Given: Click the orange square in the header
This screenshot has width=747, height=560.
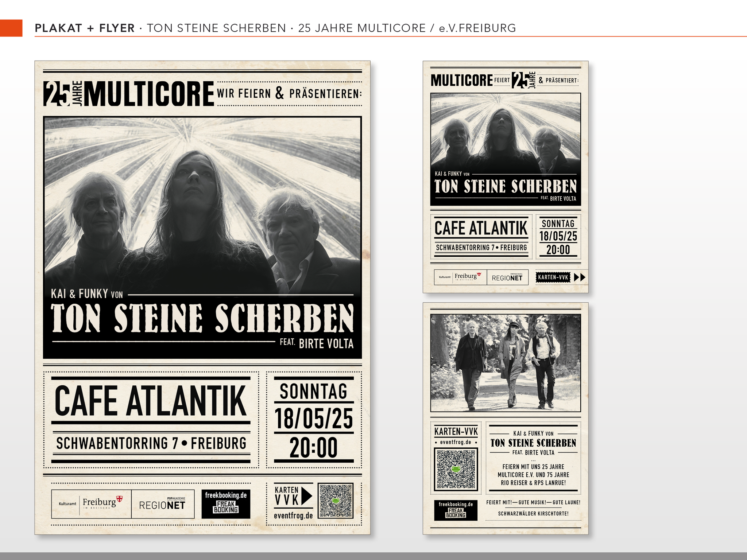Looking at the screenshot, I should pyautogui.click(x=11, y=28).
